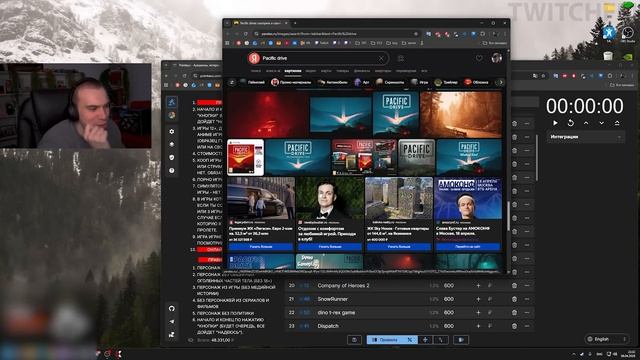Open the English language dropdown
This screenshot has height=360, width=640.
tap(606, 339)
